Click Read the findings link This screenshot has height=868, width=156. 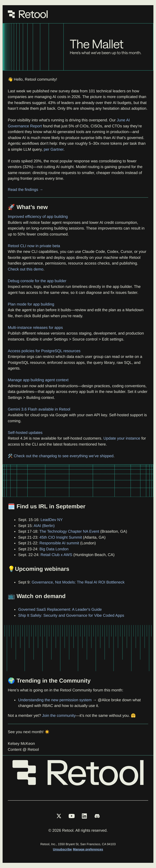[x=25, y=190]
